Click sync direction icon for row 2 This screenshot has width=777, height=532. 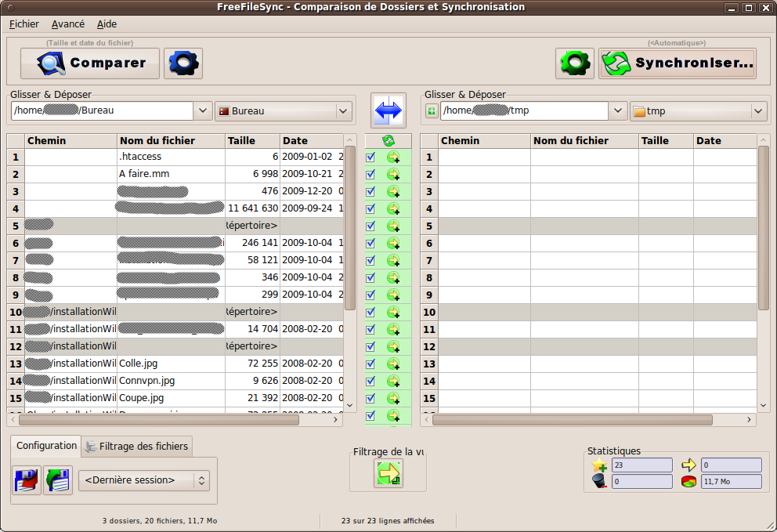pos(393,175)
